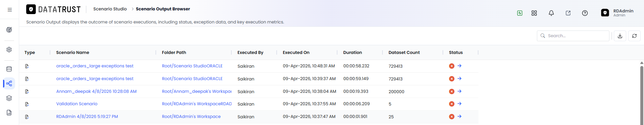
Task: Open the target icon in the left sidebar
Action: (x=9, y=30)
